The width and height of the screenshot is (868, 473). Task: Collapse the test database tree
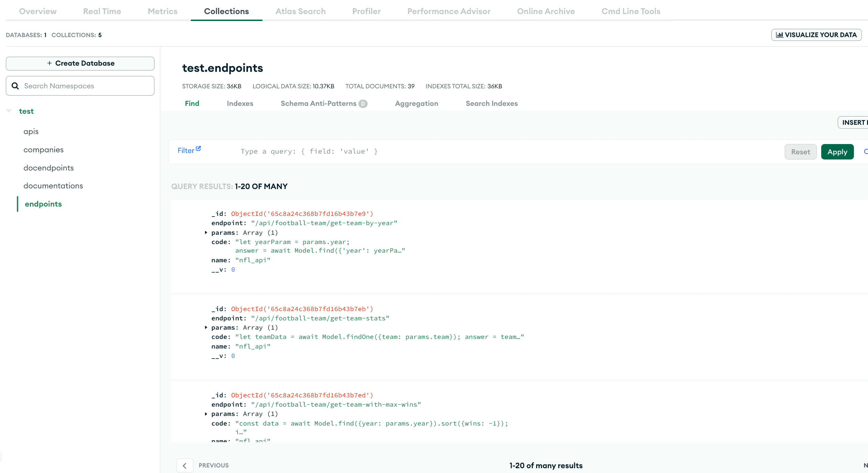pyautogui.click(x=9, y=111)
